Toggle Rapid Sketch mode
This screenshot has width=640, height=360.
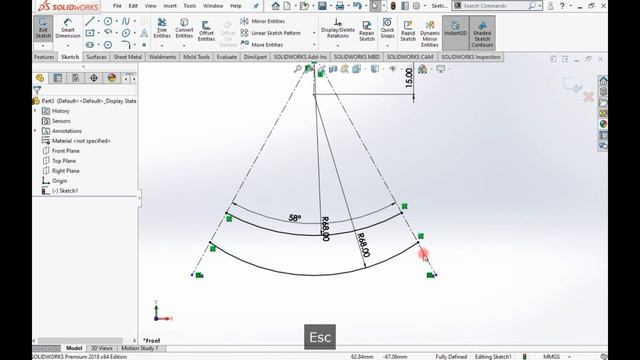click(408, 31)
